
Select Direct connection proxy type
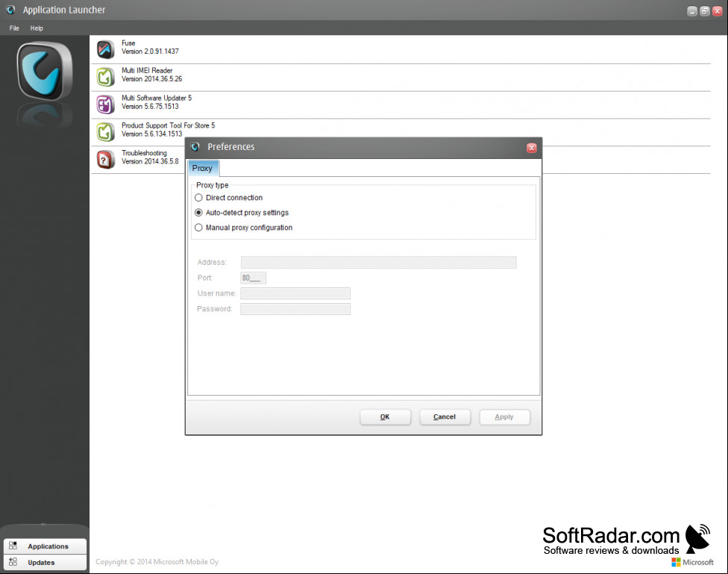point(229,198)
